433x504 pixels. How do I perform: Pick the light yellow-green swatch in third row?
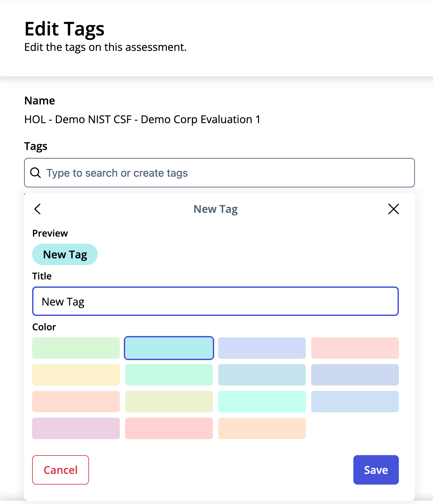(x=169, y=402)
